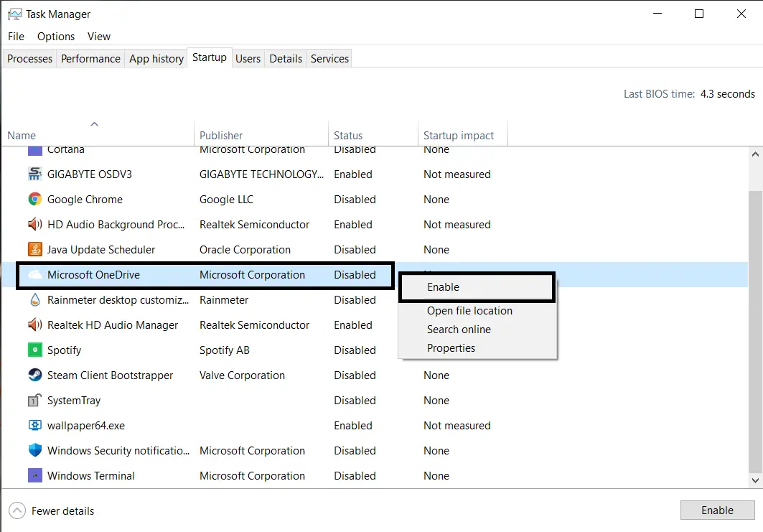Click the Windows Security shield icon
This screenshot has height=532, width=763.
[34, 450]
